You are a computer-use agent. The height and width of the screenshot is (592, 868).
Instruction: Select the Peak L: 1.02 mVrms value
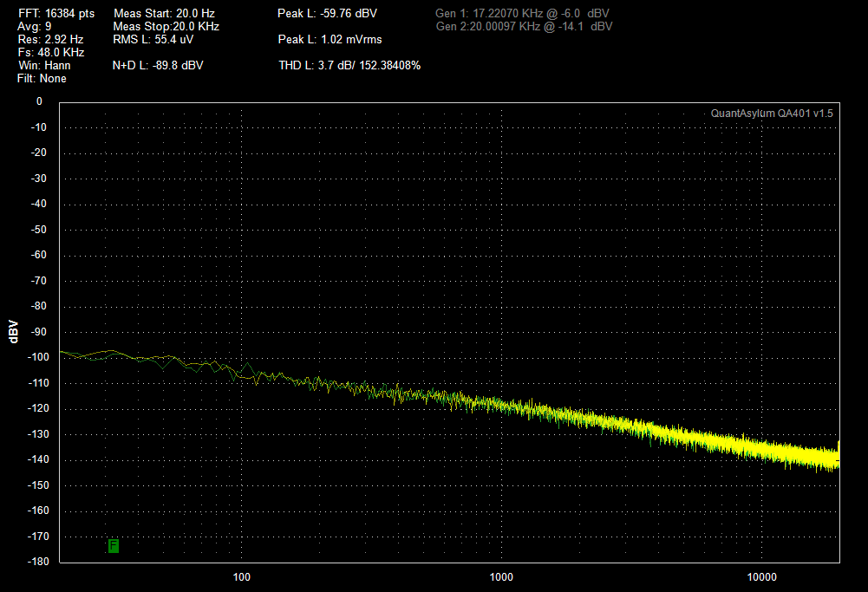330,39
